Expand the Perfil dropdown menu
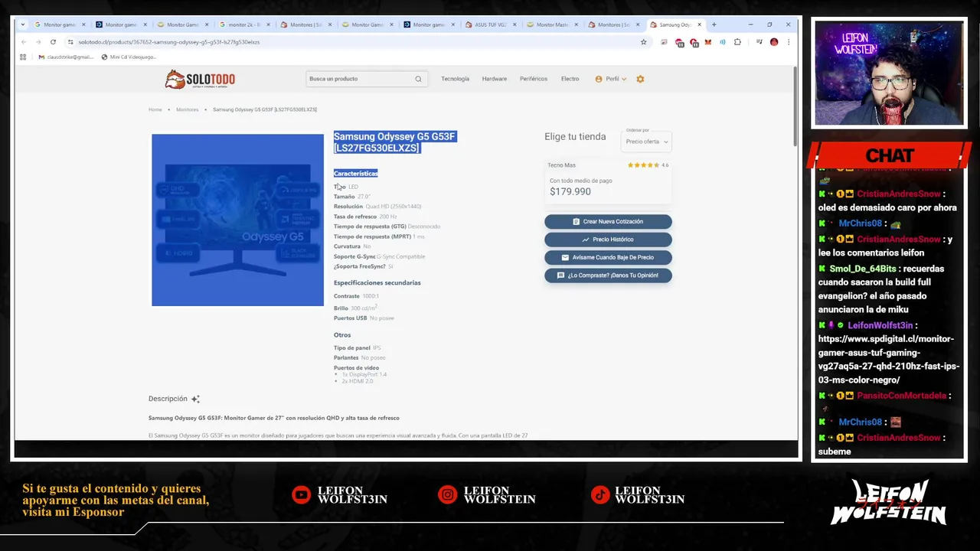 pos(611,79)
